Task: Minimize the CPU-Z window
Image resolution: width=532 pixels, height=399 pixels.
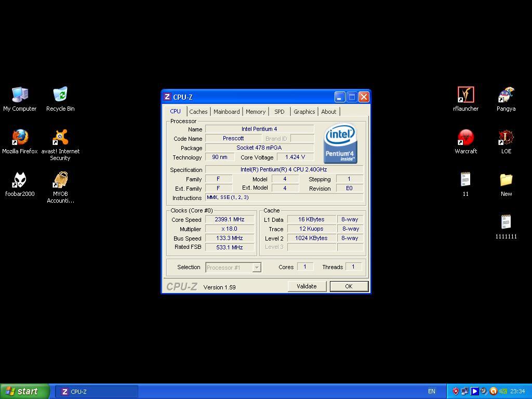Action: (340, 97)
